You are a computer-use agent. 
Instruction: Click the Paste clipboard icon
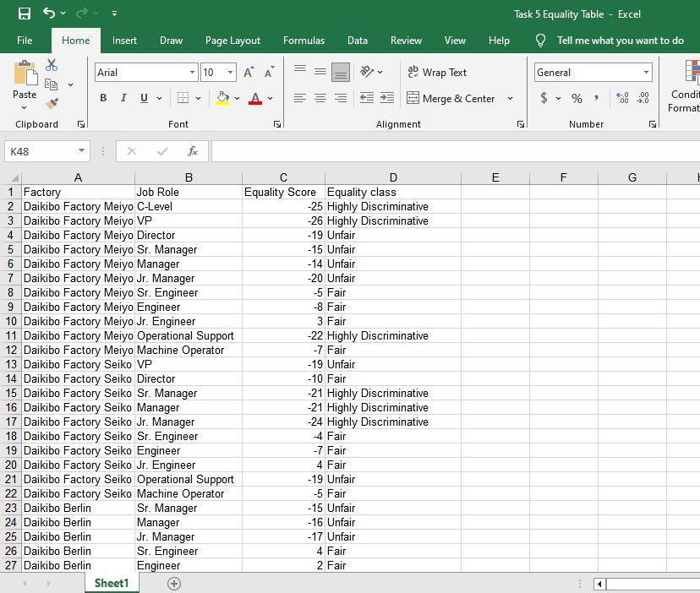pyautogui.click(x=25, y=73)
